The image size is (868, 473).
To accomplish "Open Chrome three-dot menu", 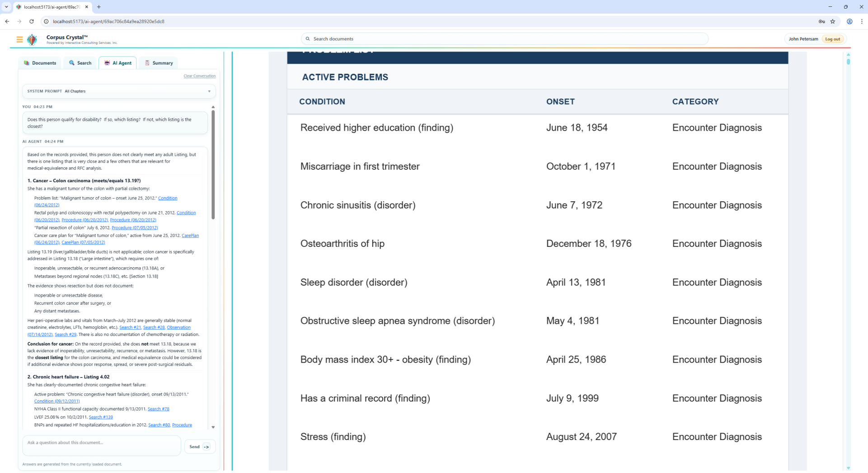I will pos(862,21).
